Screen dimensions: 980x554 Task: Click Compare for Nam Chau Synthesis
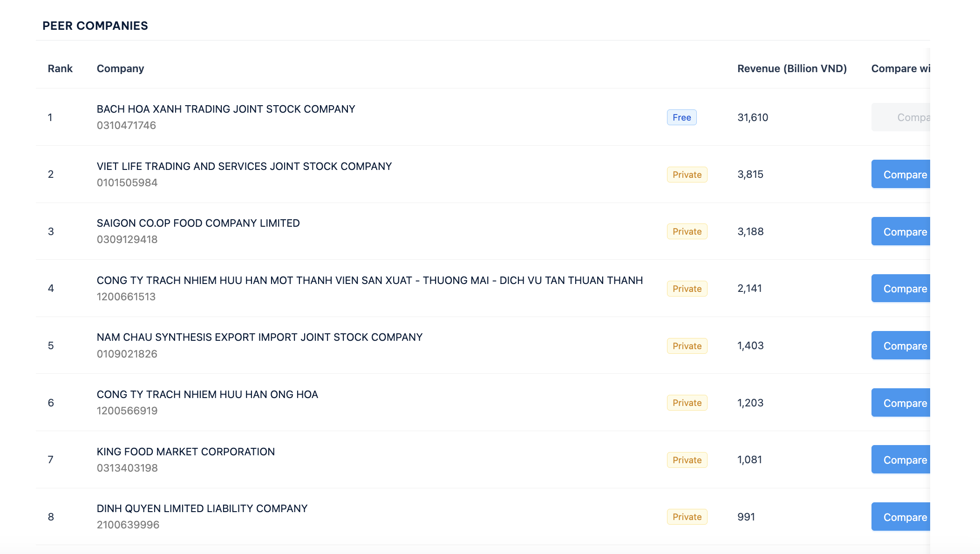tap(901, 345)
